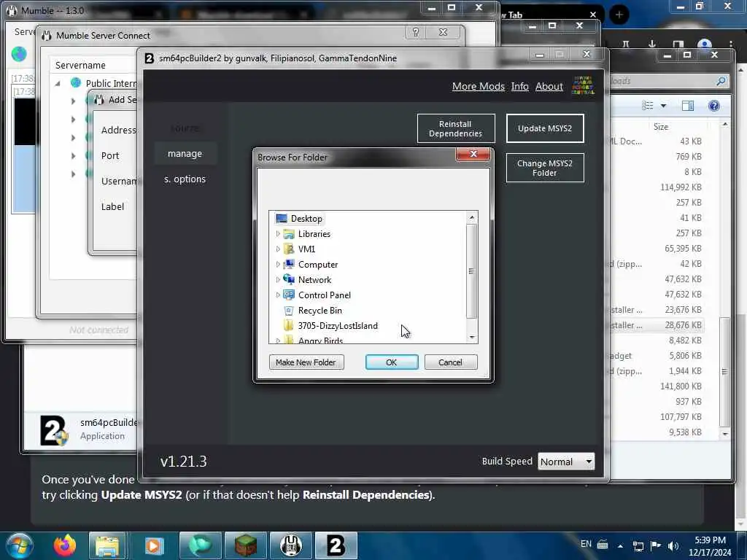Click the new tab plus button in browser
This screenshot has width=747, height=560.
(619, 15)
